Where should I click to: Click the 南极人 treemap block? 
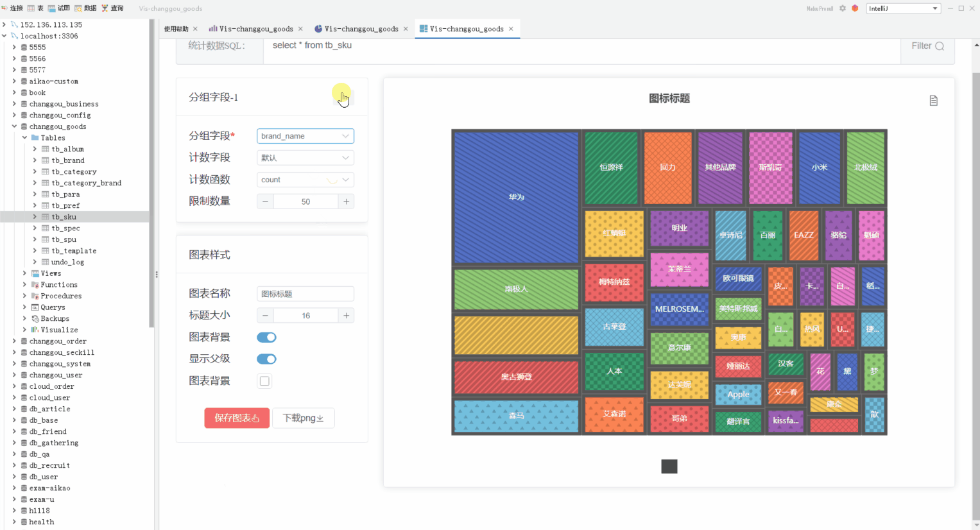click(517, 289)
